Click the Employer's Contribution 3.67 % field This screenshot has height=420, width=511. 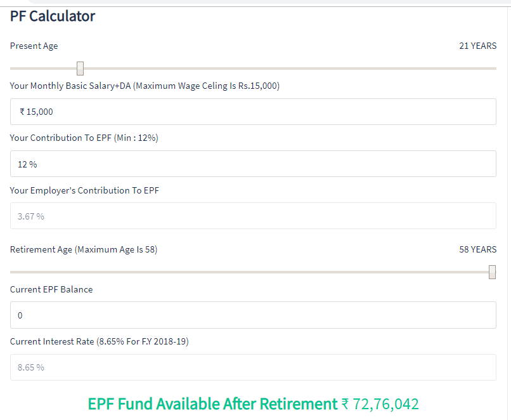(253, 216)
